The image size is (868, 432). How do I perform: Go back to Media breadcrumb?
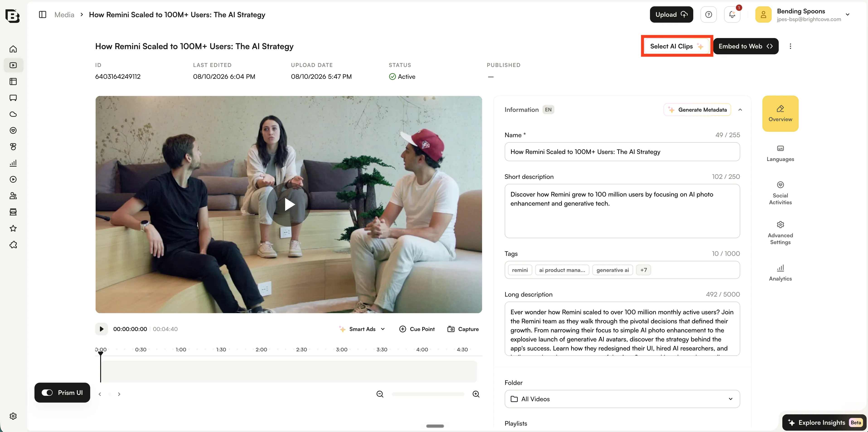pyautogui.click(x=64, y=14)
